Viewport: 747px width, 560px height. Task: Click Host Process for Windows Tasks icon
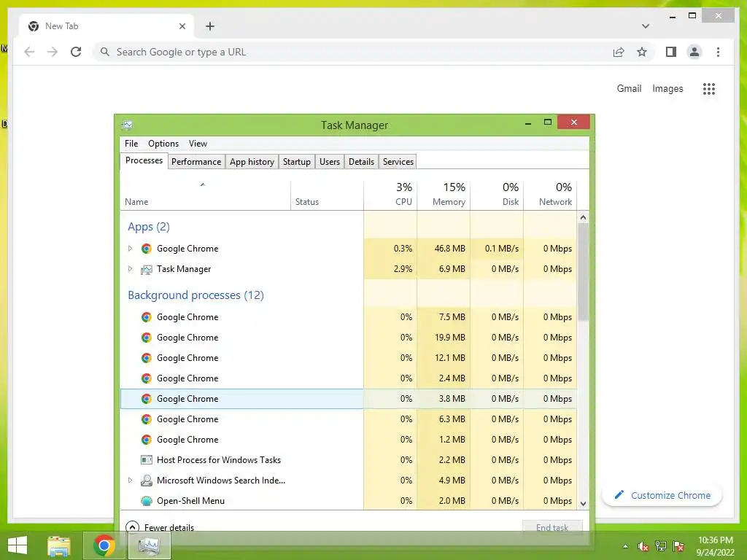pyautogui.click(x=146, y=460)
